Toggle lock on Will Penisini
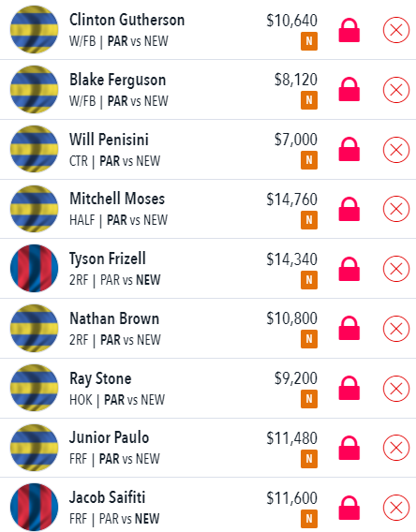Viewport: 416px width, 532px height. point(349,149)
